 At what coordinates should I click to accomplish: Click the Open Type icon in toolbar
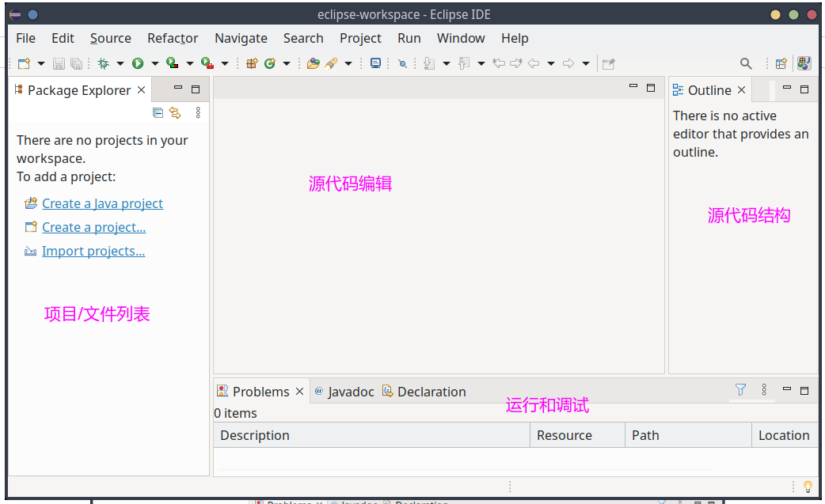(x=314, y=63)
